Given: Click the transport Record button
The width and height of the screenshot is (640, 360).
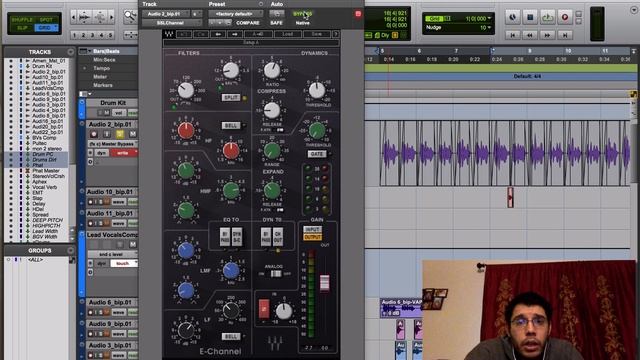Looking at the screenshot, I should (564, 17).
